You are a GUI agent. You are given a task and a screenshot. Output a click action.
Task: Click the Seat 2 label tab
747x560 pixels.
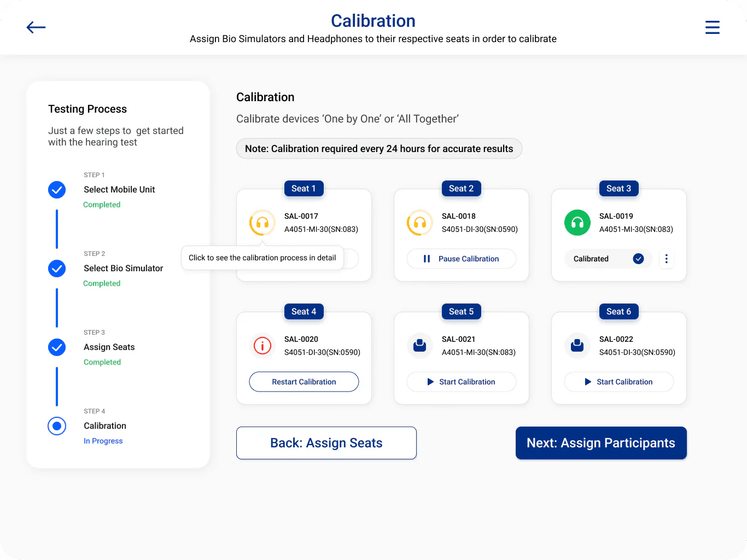tap(462, 188)
